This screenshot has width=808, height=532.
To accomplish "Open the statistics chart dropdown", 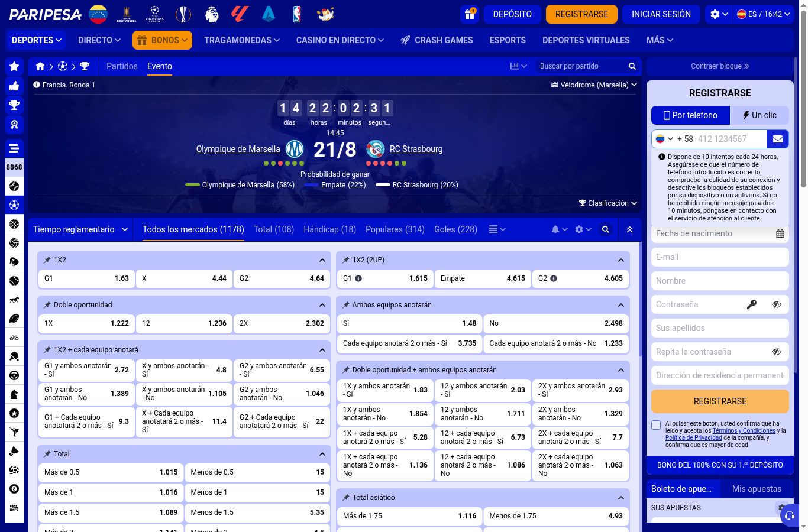I will coord(518,66).
